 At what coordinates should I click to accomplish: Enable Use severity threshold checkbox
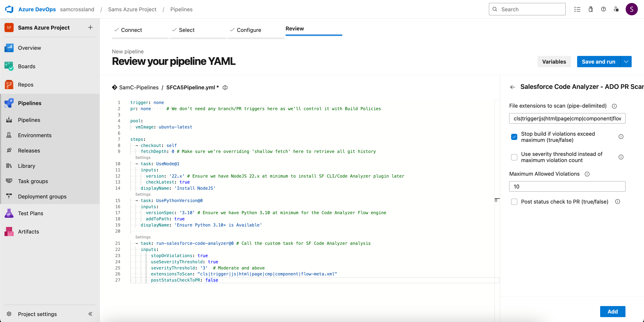[514, 157]
